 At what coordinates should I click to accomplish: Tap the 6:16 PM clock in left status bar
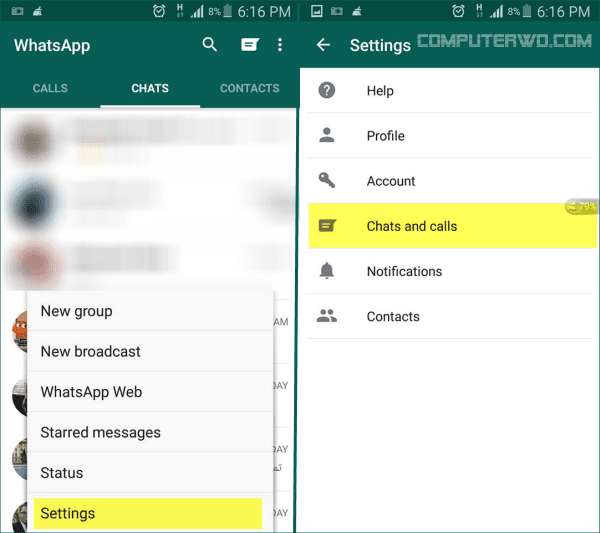pyautogui.click(x=264, y=12)
